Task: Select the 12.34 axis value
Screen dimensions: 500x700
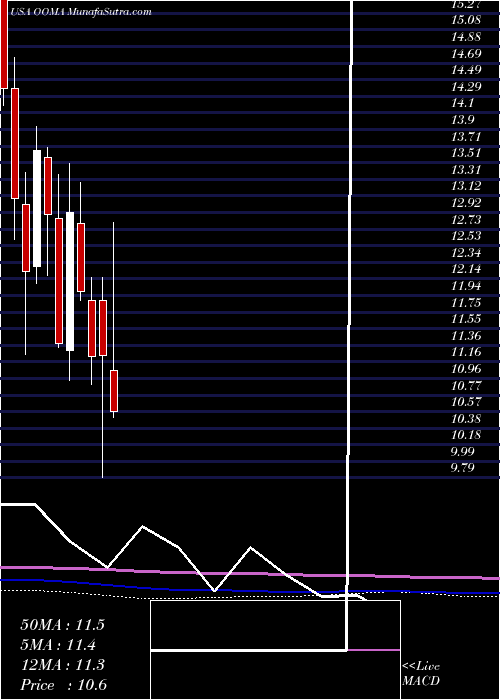Action: [466, 253]
